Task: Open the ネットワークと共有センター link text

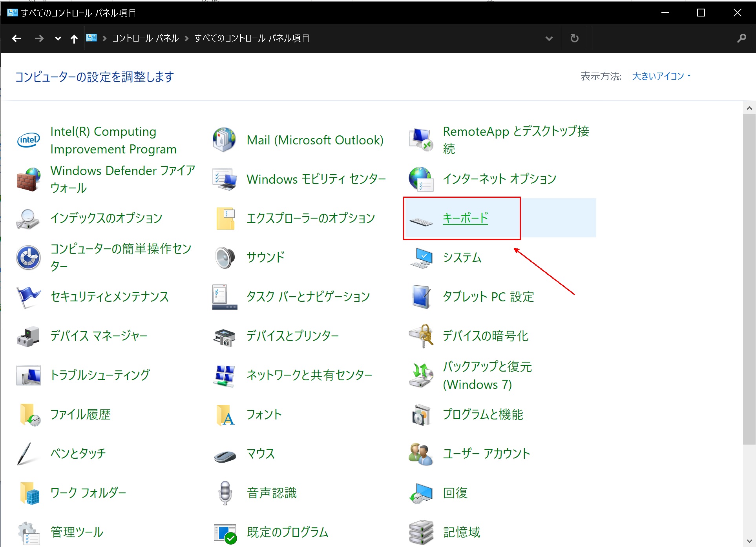Action: [309, 375]
